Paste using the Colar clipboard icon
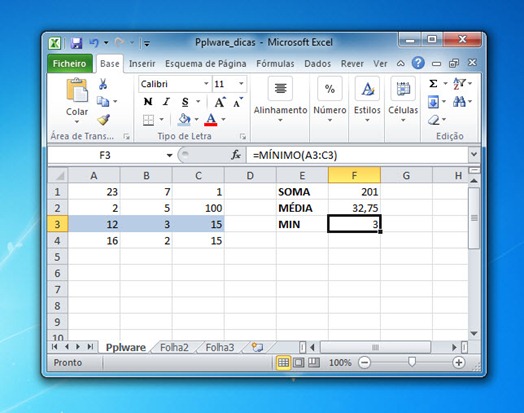This screenshot has width=524, height=413. (x=77, y=90)
